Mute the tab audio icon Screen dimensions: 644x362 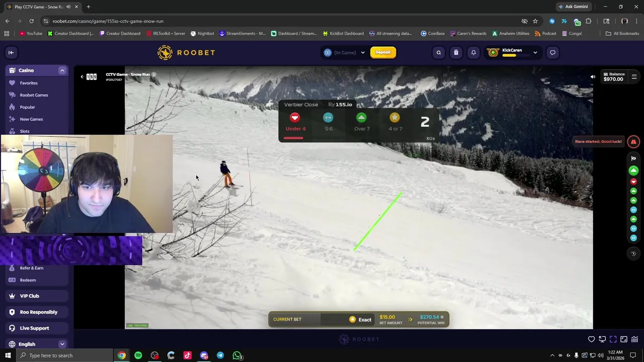[68, 7]
